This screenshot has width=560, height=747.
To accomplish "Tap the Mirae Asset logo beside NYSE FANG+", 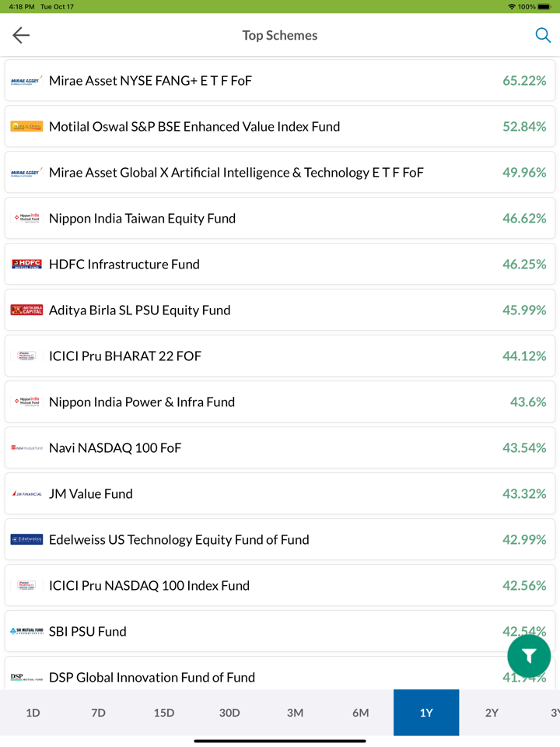I will [x=26, y=81].
